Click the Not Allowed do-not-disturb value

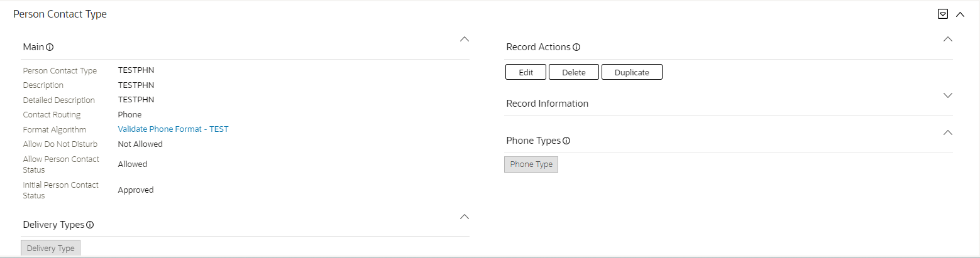click(x=140, y=144)
